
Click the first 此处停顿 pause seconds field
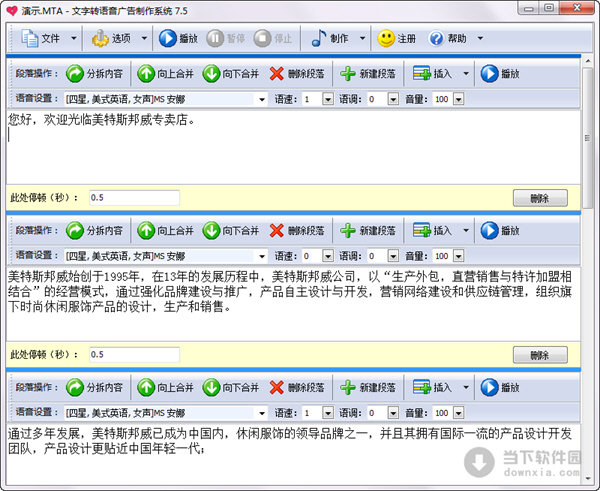[x=134, y=197]
